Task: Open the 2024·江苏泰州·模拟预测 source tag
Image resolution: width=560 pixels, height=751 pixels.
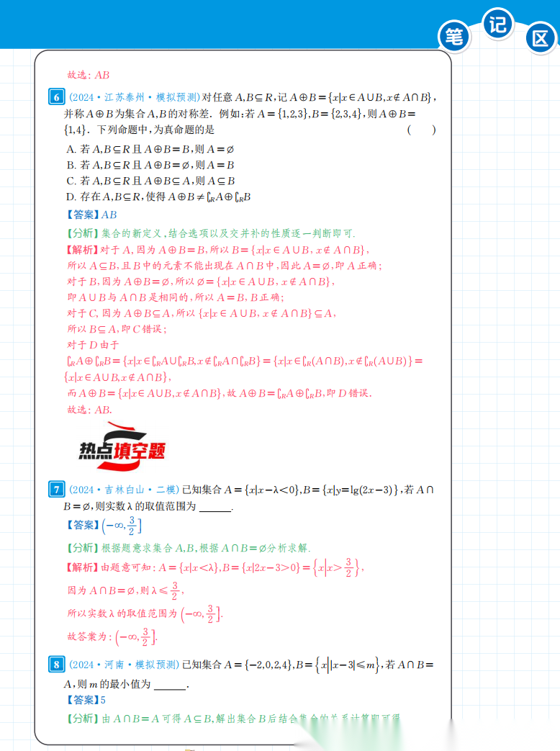Action: click(134, 98)
